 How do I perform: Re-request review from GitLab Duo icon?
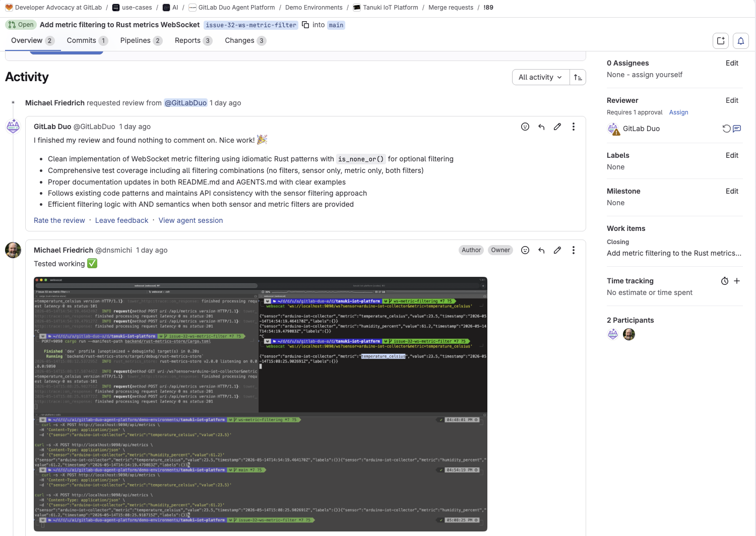coord(726,129)
